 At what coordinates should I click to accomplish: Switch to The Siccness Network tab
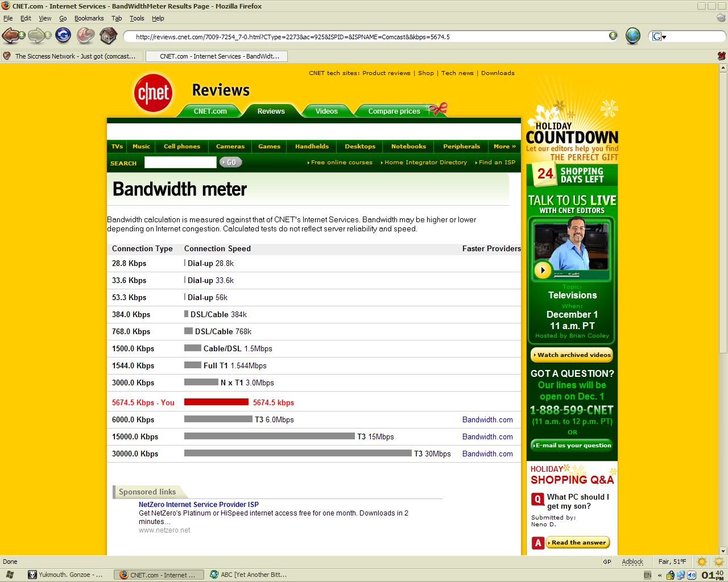coord(72,56)
